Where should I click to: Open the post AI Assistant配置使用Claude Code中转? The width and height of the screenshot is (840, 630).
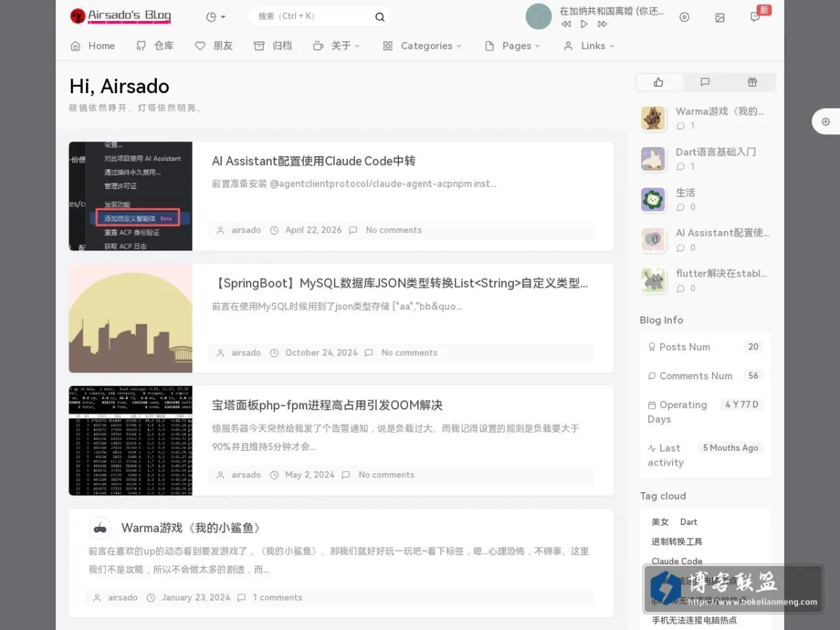314,161
